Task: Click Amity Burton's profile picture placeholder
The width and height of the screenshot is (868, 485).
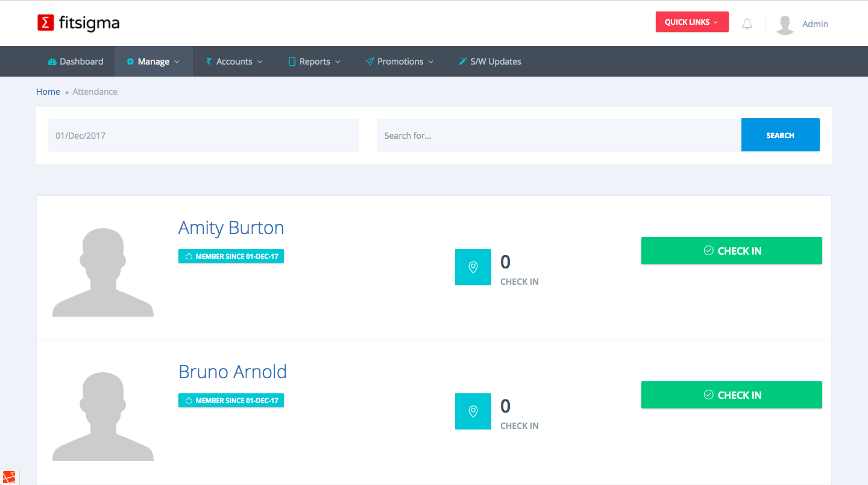Action: click(103, 272)
